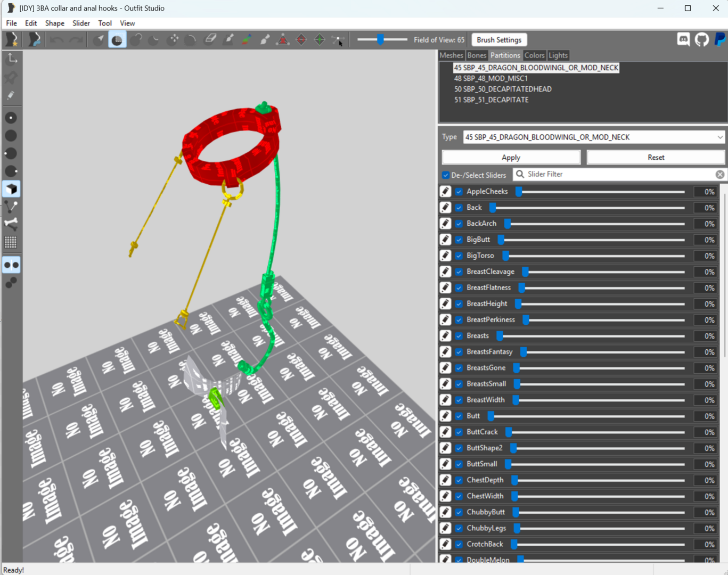Uncheck the AppleCheeks slider checkbox
728x575 pixels.
point(459,192)
